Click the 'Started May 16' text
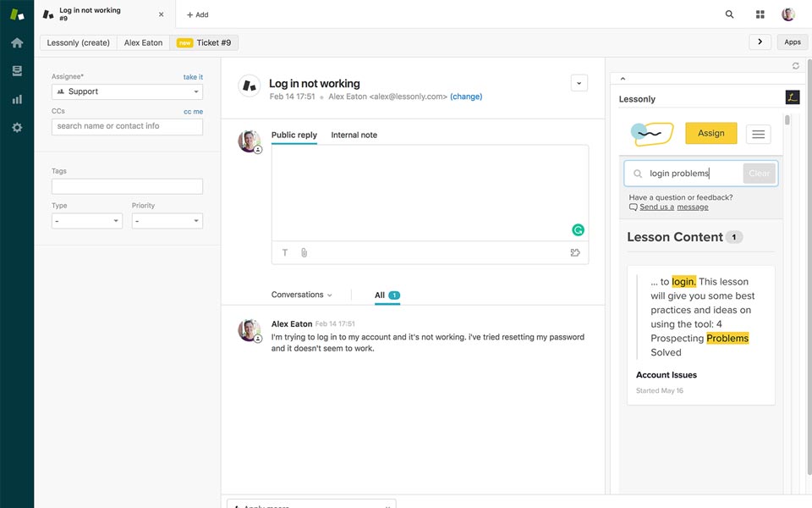 [660, 391]
